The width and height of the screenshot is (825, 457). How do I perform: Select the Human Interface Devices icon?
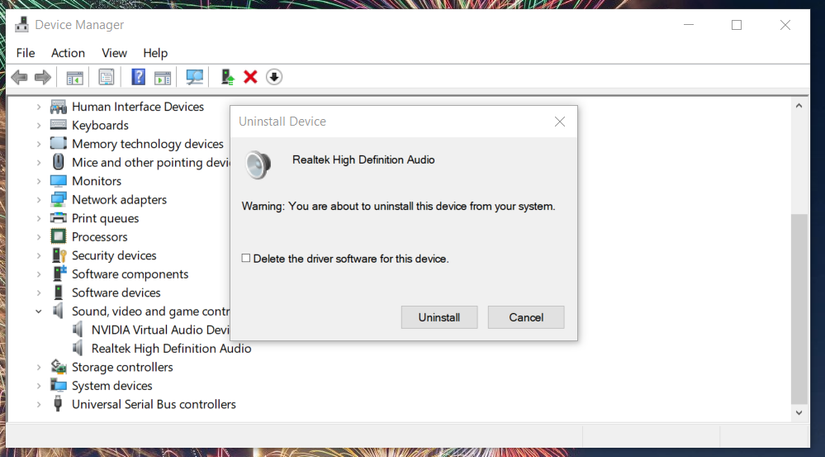click(x=58, y=107)
